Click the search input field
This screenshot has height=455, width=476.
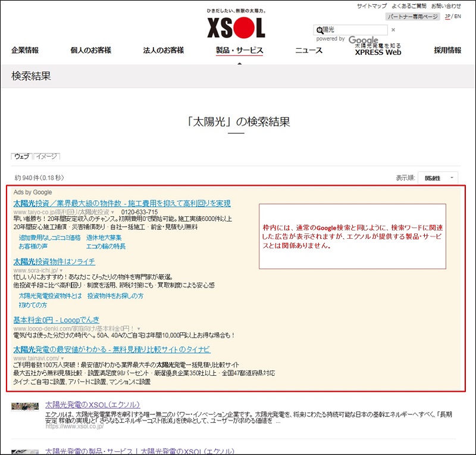350,30
